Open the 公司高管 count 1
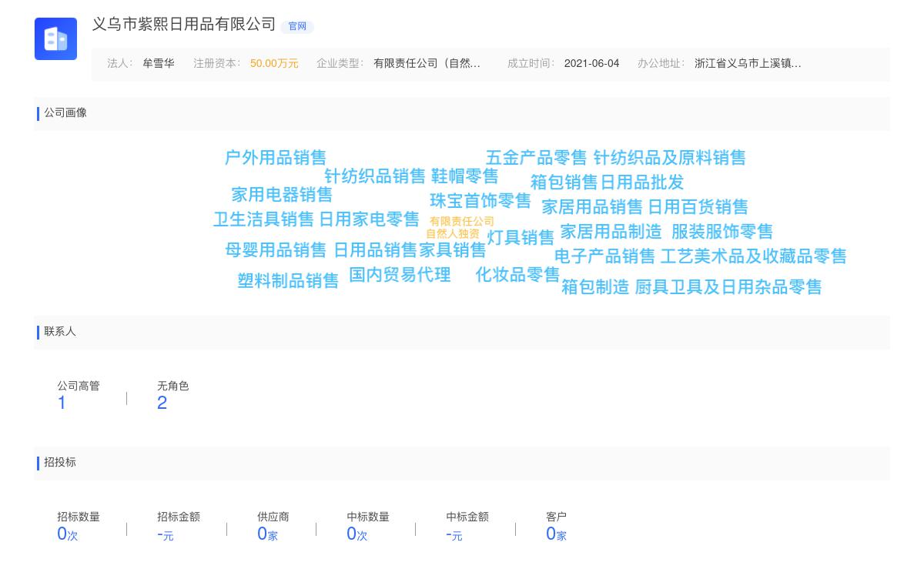The image size is (924, 579). pyautogui.click(x=62, y=403)
